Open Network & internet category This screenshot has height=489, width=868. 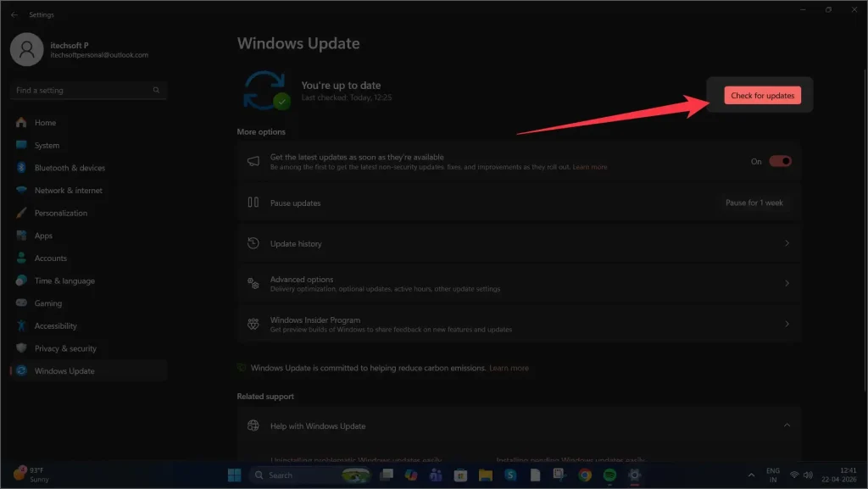tap(88, 191)
